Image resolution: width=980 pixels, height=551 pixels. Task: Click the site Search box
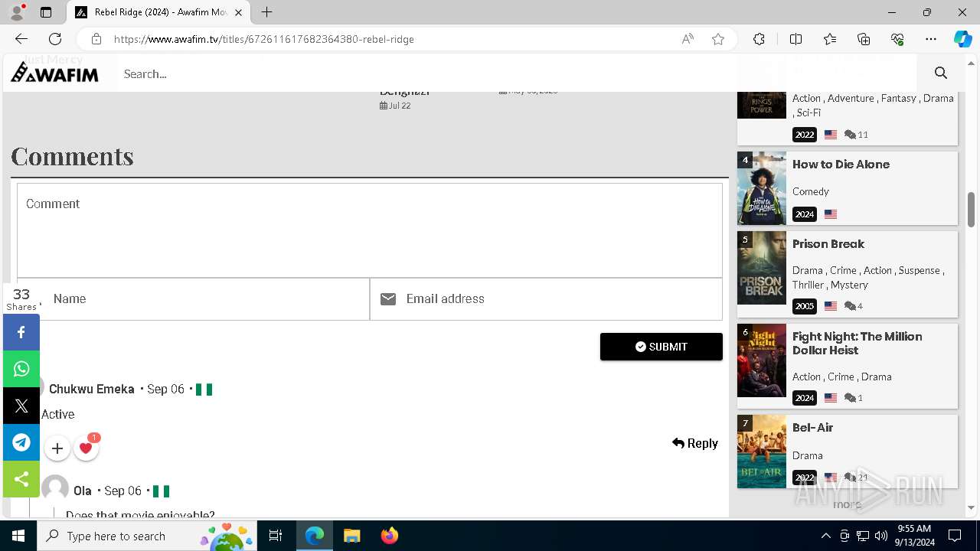tap(517, 73)
